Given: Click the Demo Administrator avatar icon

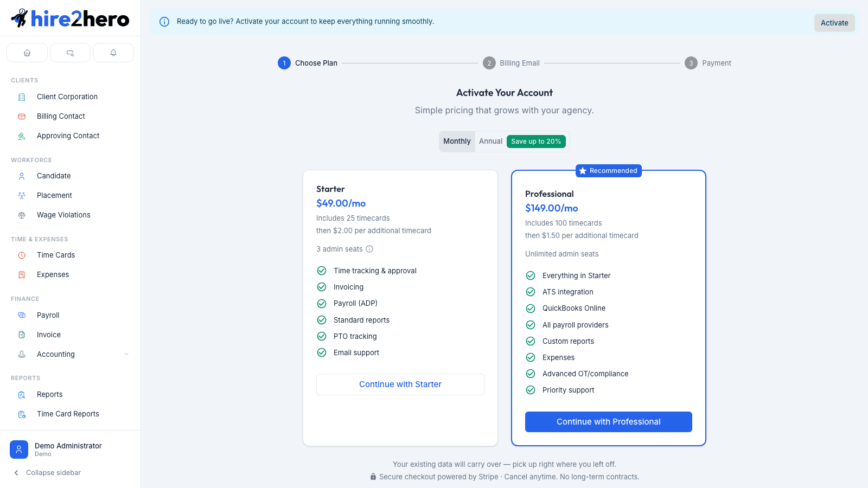Looking at the screenshot, I should tap(19, 450).
